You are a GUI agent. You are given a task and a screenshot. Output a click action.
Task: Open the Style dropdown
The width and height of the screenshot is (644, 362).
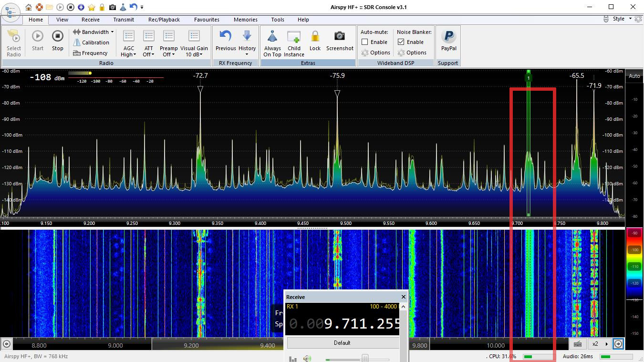622,19
